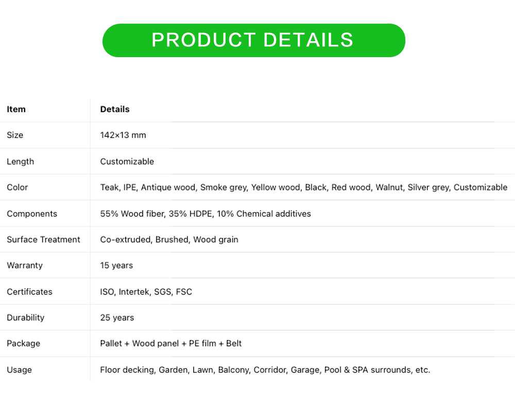Click the 15 years warranty value

116,266
